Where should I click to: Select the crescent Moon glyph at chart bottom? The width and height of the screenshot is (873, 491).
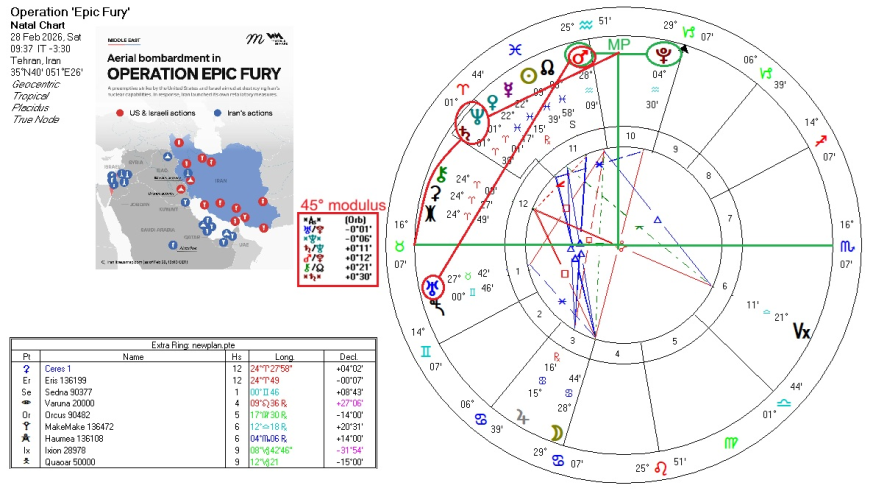pyautogui.click(x=551, y=432)
